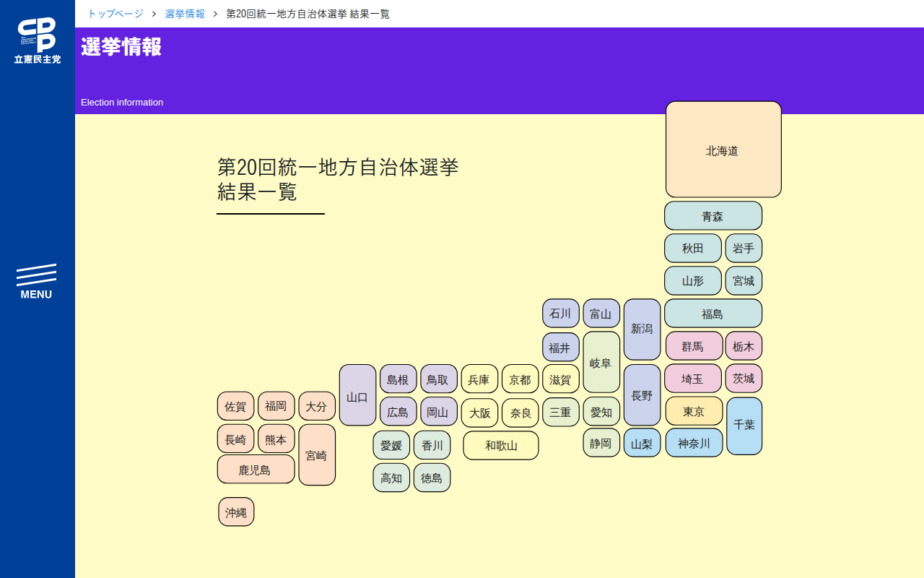This screenshot has width=924, height=578.
Task: Click 長崎 in Kyushu group
Action: (x=236, y=439)
